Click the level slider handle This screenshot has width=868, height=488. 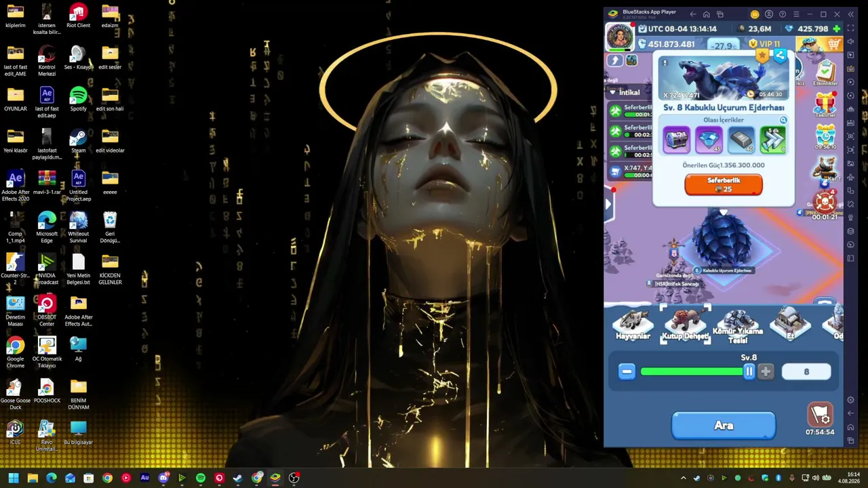tap(749, 371)
